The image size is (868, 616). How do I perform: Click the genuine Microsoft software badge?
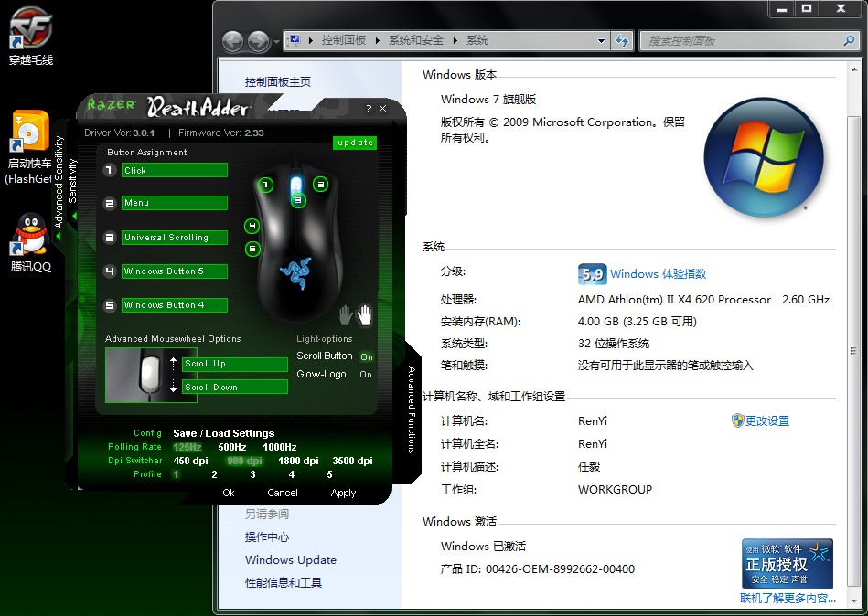[788, 564]
